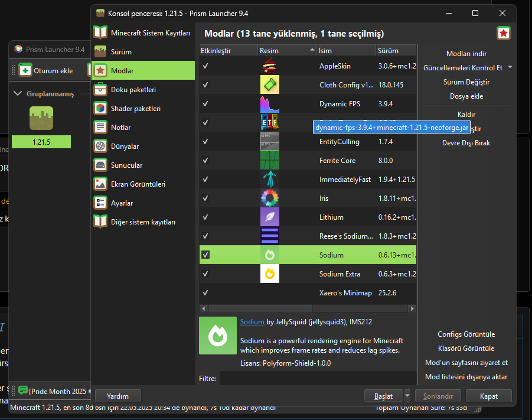
Task: Click Sürüm Değiştir
Action: 466,82
